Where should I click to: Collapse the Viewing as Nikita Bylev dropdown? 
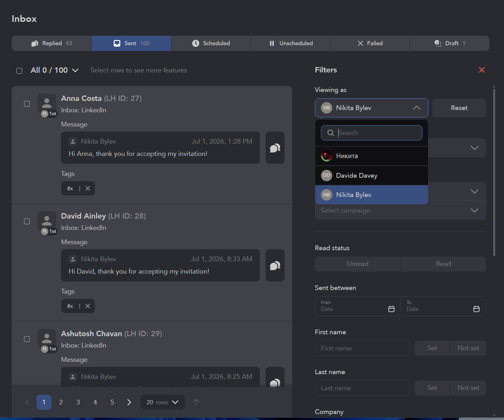(372, 108)
